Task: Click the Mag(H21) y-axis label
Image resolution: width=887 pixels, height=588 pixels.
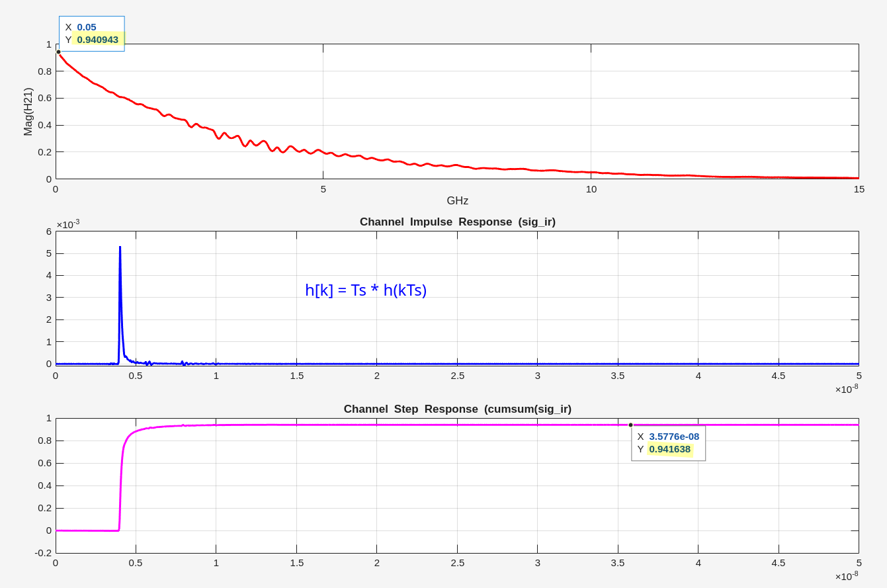Action: pos(28,112)
